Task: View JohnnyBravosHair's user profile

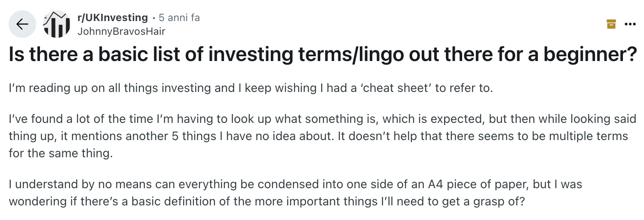Action: pos(121,31)
